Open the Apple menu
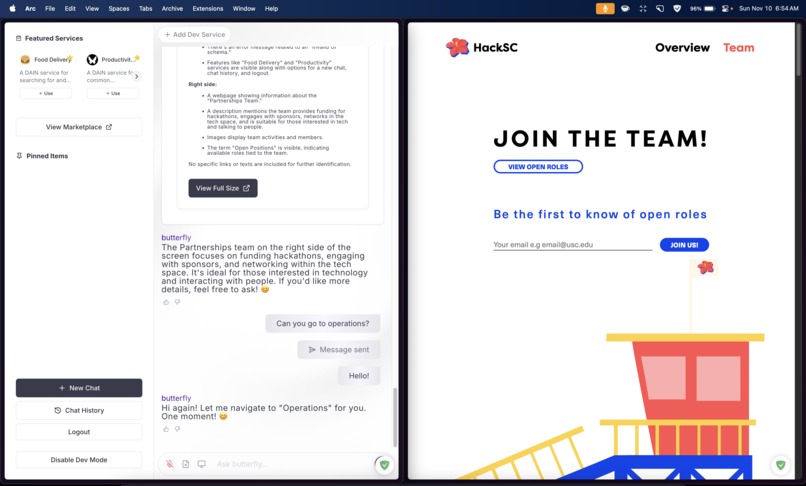This screenshot has width=806, height=486. coord(12,8)
